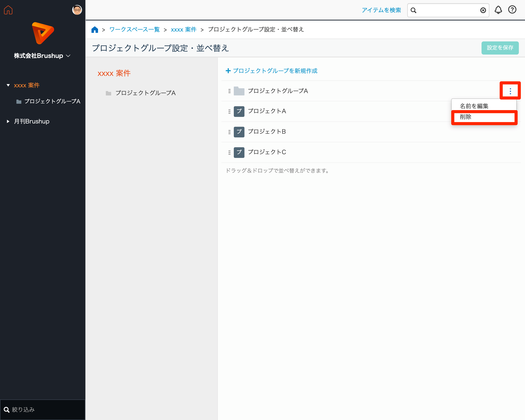Screen dimensions: 525x420
Task: Open the notification bell
Action: tap(498, 10)
